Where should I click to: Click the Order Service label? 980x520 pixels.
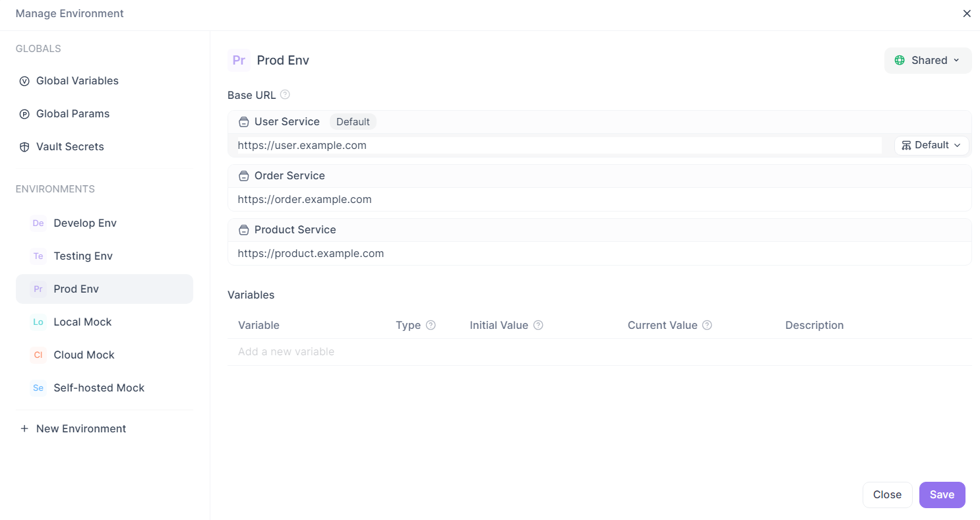(290, 176)
